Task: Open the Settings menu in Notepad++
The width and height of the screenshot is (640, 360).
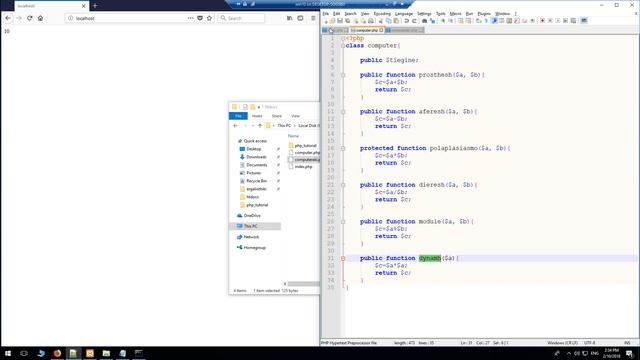Action: click(424, 13)
